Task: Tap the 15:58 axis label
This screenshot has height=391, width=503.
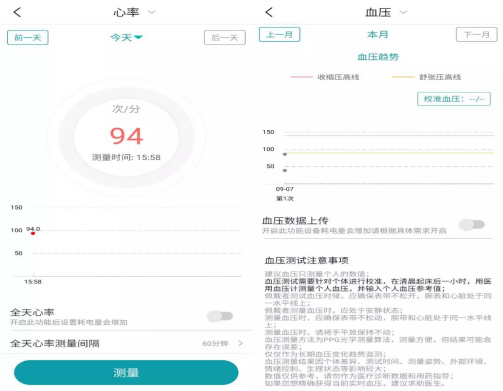Action: pyautogui.click(x=33, y=282)
